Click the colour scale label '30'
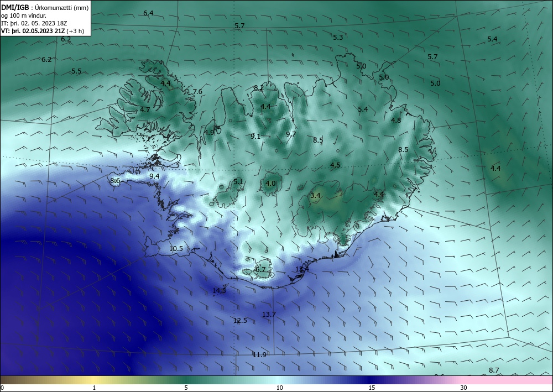The width and height of the screenshot is (553, 392). (x=464, y=388)
